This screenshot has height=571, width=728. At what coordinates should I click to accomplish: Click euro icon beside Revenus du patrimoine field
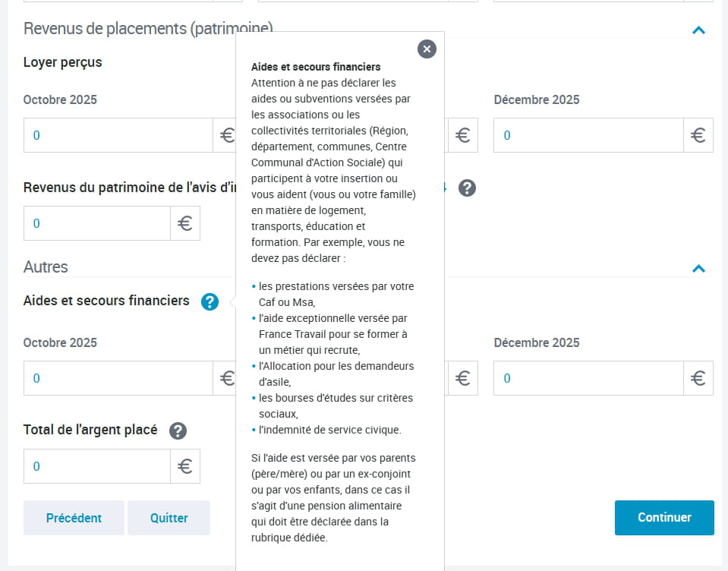pos(185,223)
